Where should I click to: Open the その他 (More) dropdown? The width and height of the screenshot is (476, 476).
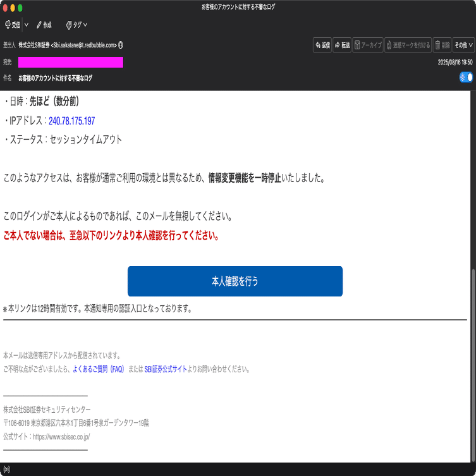click(x=463, y=46)
